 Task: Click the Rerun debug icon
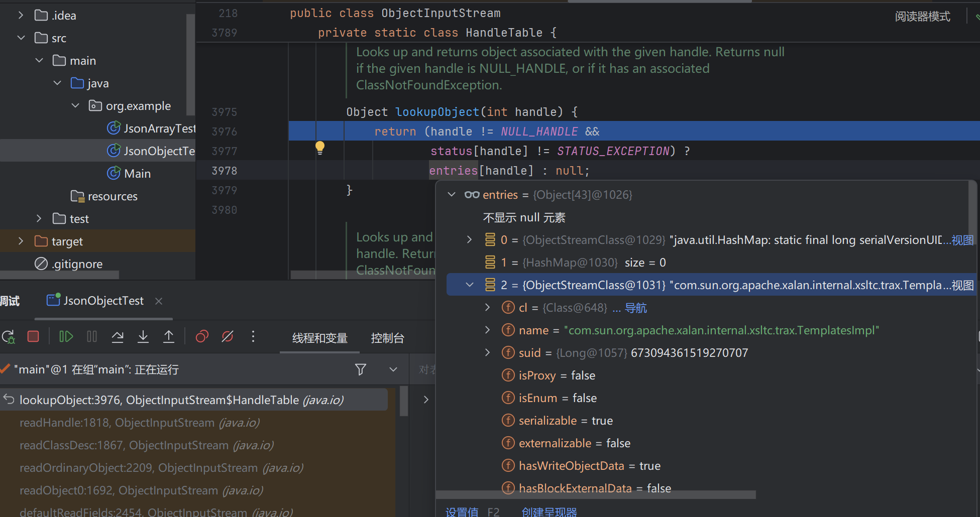9,336
